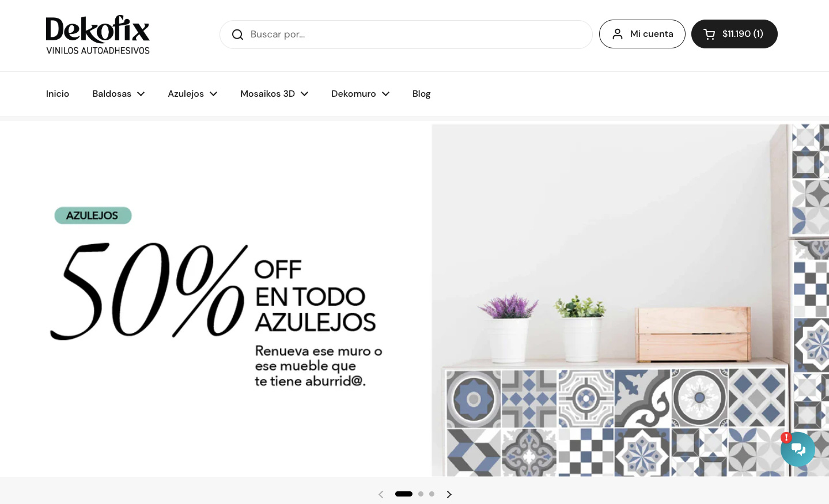Select the second carousel dot
Viewport: 829px width, 504px height.
point(421,494)
